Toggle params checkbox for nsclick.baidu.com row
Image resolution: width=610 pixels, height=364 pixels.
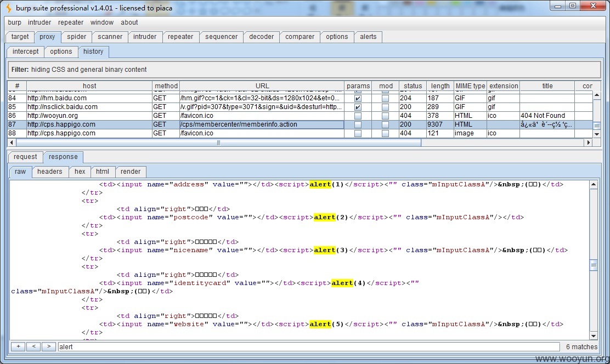pos(358,107)
